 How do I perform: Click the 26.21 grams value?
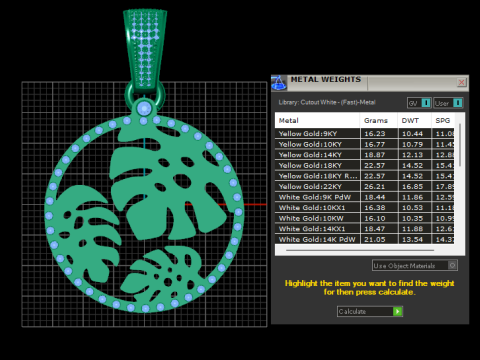[x=375, y=186]
